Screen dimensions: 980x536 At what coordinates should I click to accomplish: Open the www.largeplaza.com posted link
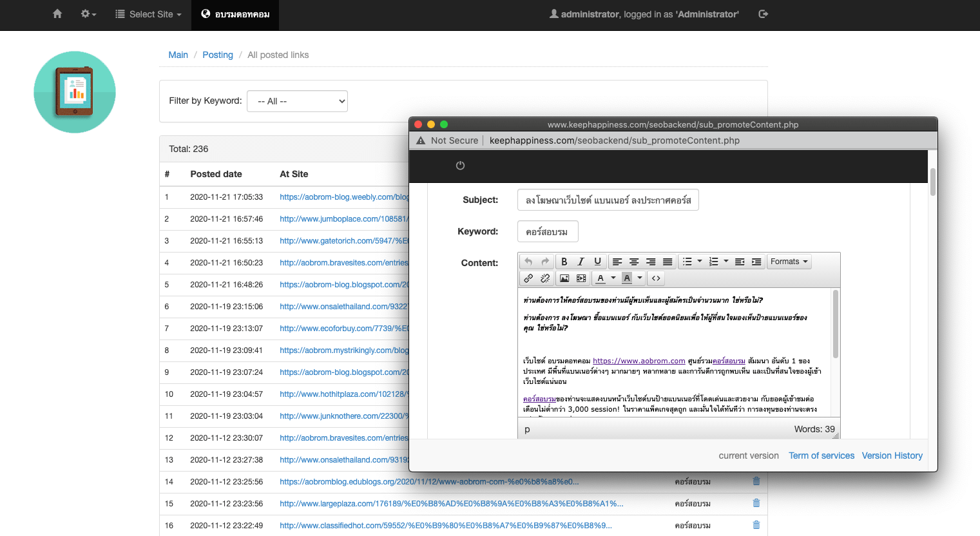tap(452, 503)
